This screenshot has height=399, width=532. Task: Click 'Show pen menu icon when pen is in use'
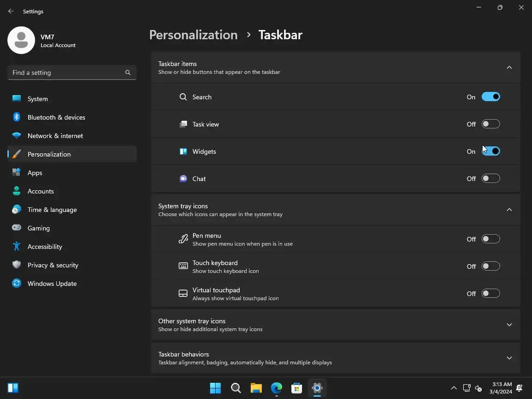tap(242, 244)
